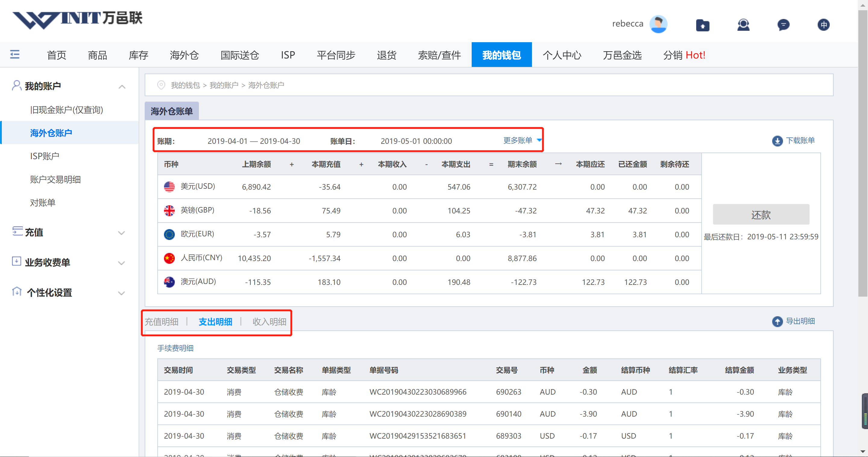Open the chat message bubble icon
This screenshot has width=868, height=457.
click(x=783, y=25)
